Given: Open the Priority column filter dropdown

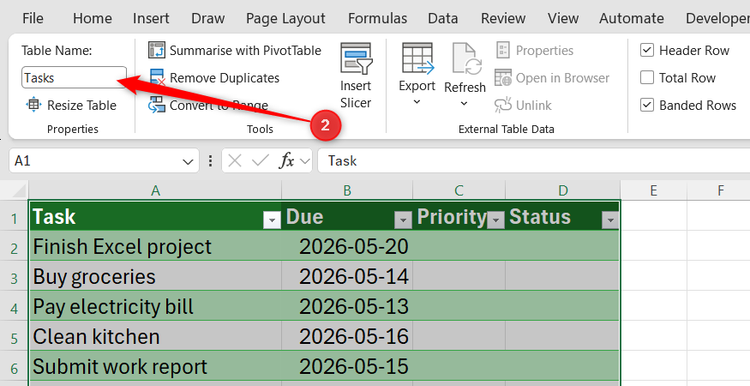Looking at the screenshot, I should tap(496, 220).
